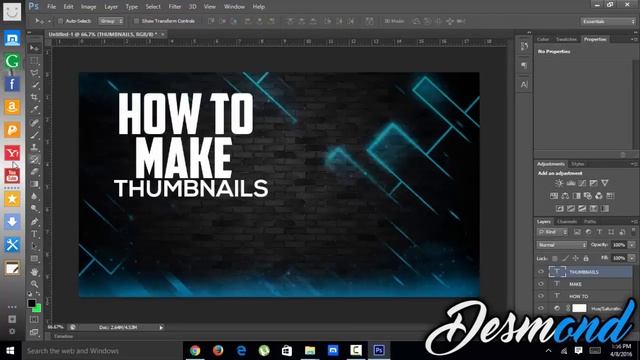The height and width of the screenshot is (360, 640).
Task: Select the Move tool in the toolbox
Action: (34, 48)
